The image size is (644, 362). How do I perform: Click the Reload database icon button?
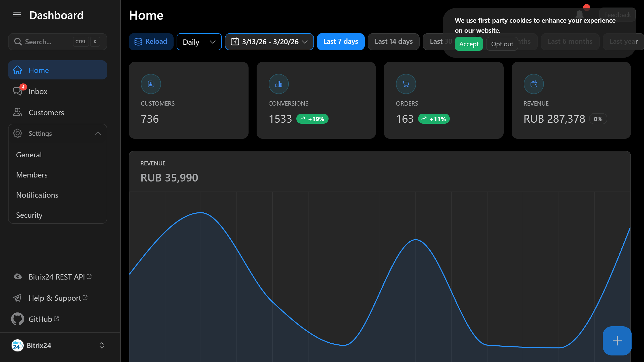pyautogui.click(x=139, y=41)
